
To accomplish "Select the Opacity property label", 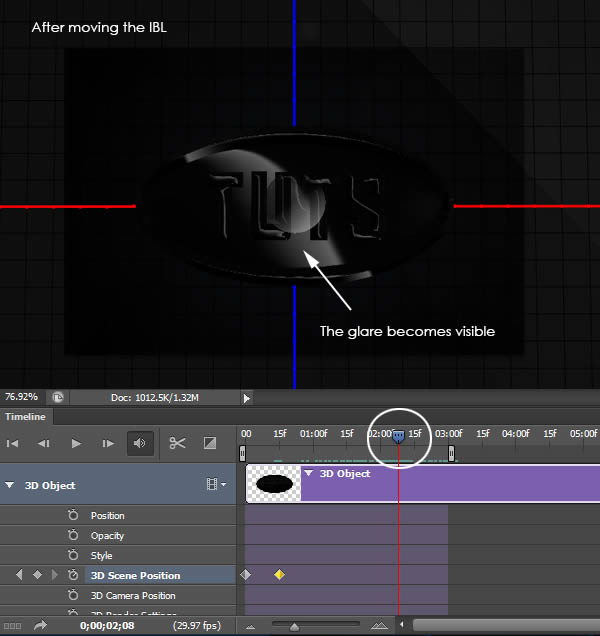I will [x=107, y=536].
